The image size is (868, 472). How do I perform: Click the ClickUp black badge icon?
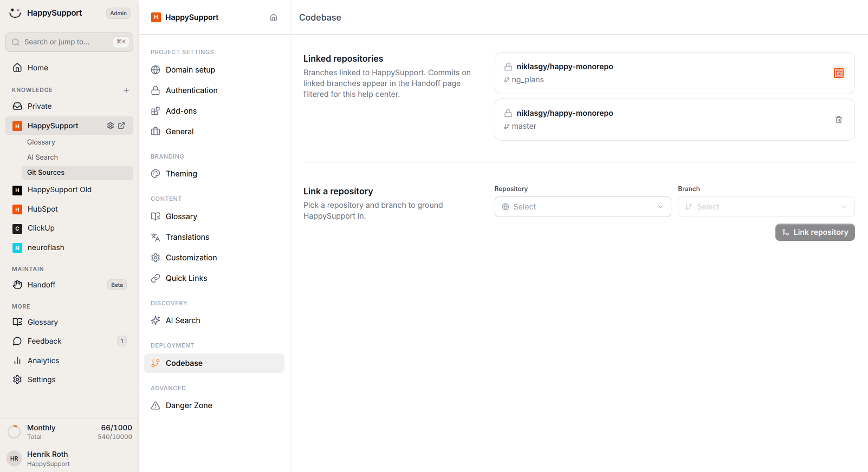(17, 228)
